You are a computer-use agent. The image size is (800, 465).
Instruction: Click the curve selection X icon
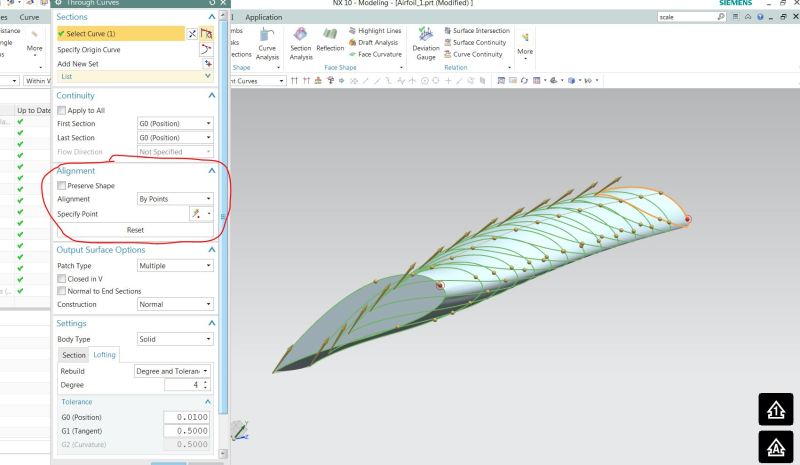click(x=192, y=34)
